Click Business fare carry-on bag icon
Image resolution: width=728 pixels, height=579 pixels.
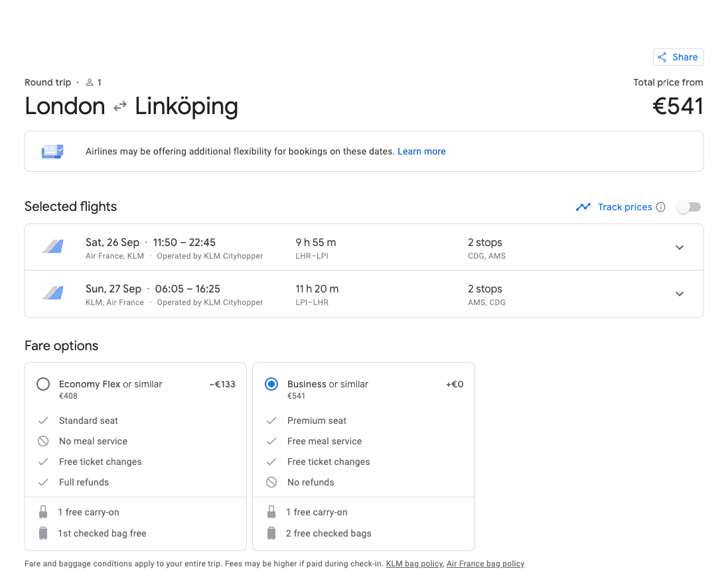(271, 512)
